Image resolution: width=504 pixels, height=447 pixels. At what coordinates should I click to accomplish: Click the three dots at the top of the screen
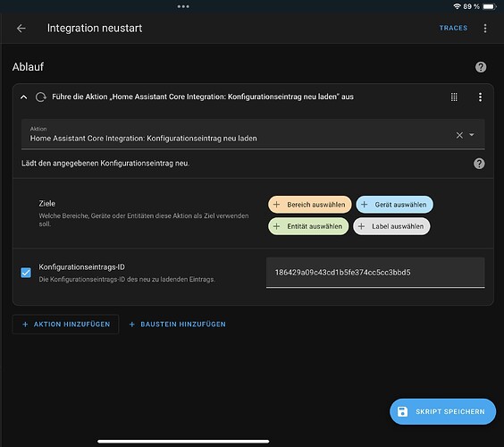(x=183, y=6)
